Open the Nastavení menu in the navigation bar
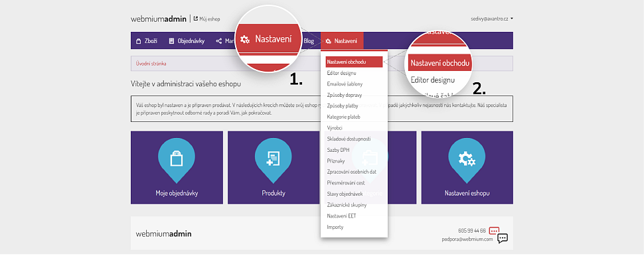Viewport: 644px width, 256px height. (x=342, y=41)
